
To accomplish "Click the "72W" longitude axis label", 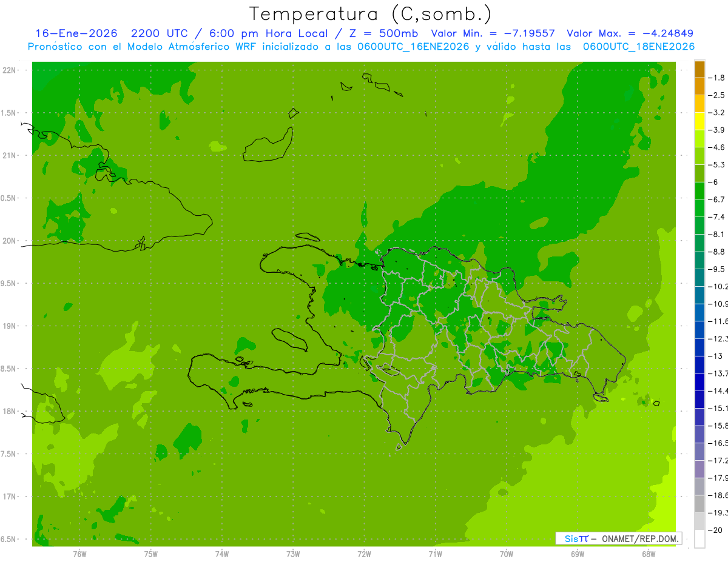I will coord(364,554).
